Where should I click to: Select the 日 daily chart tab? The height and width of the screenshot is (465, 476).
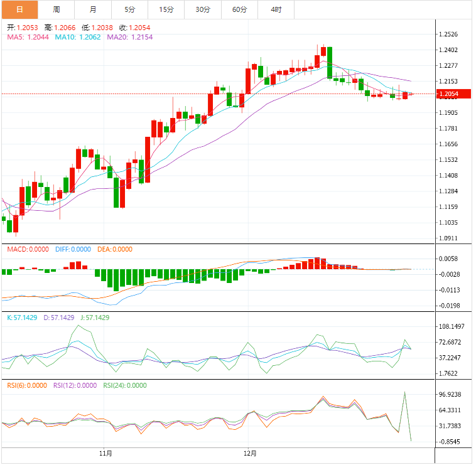click(19, 9)
